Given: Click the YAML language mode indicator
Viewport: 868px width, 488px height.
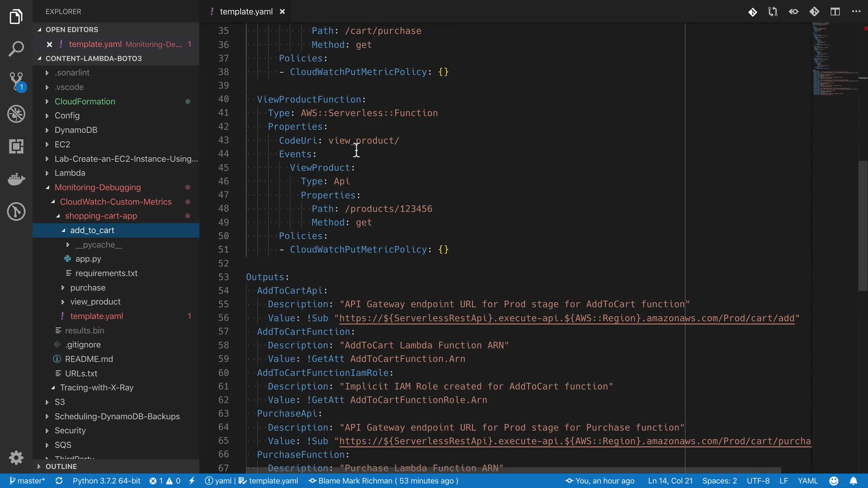Looking at the screenshot, I should pos(807,481).
